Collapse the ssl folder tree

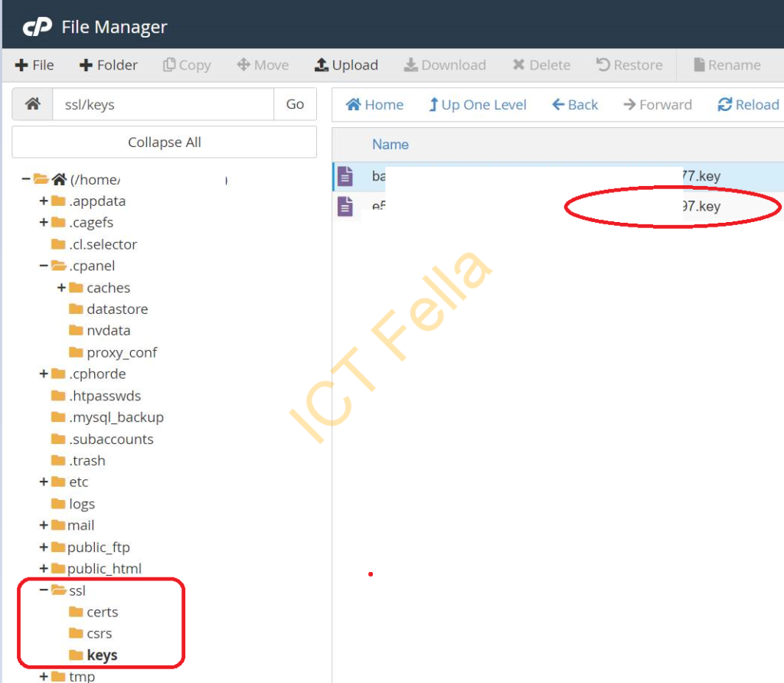(44, 590)
